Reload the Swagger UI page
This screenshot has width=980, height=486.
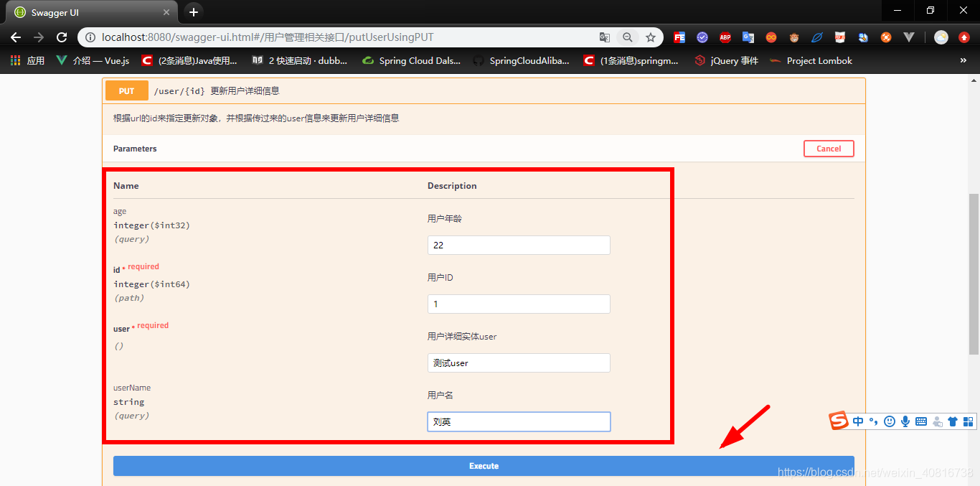click(x=62, y=37)
